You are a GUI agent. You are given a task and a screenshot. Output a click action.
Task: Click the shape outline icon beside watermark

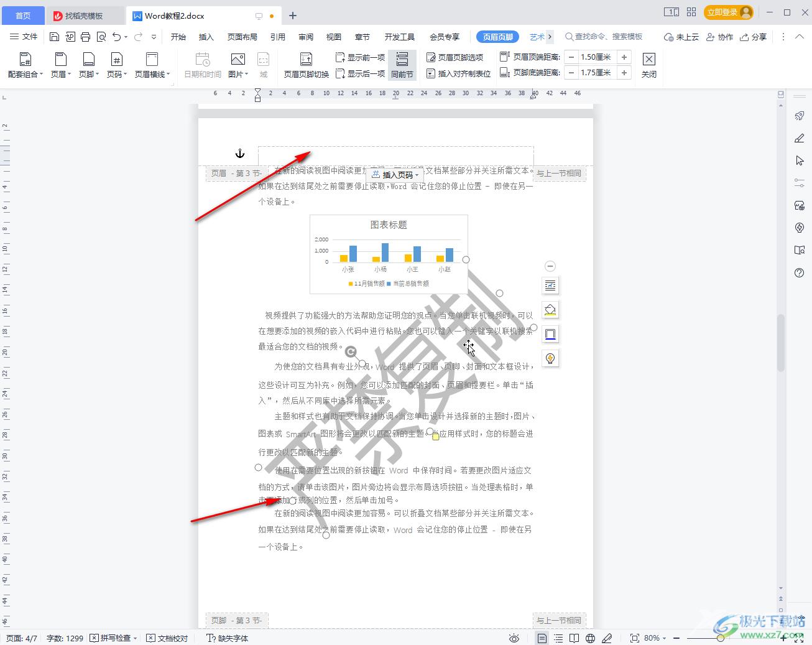click(550, 334)
